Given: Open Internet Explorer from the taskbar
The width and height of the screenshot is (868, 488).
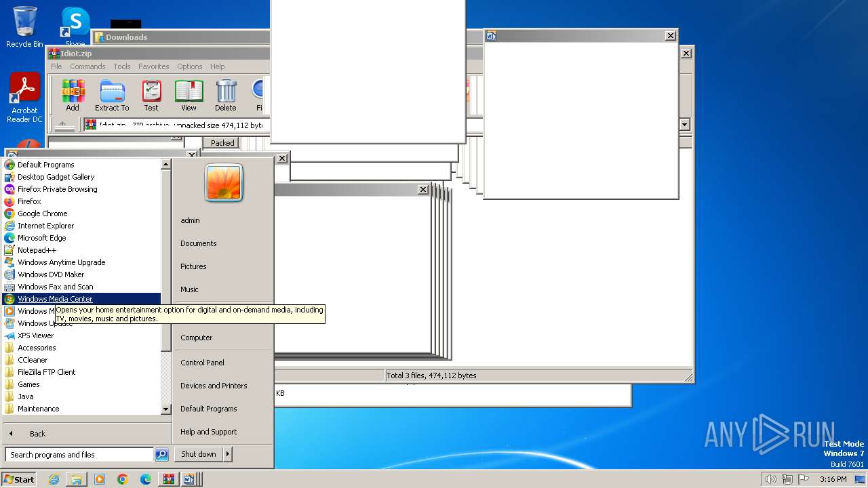Looking at the screenshot, I should (x=54, y=479).
